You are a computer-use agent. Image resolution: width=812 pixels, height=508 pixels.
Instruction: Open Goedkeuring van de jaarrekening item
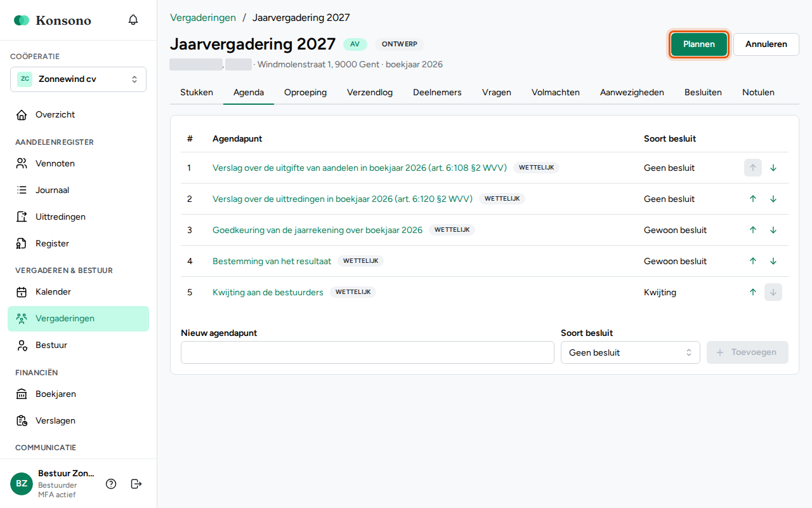pos(317,230)
